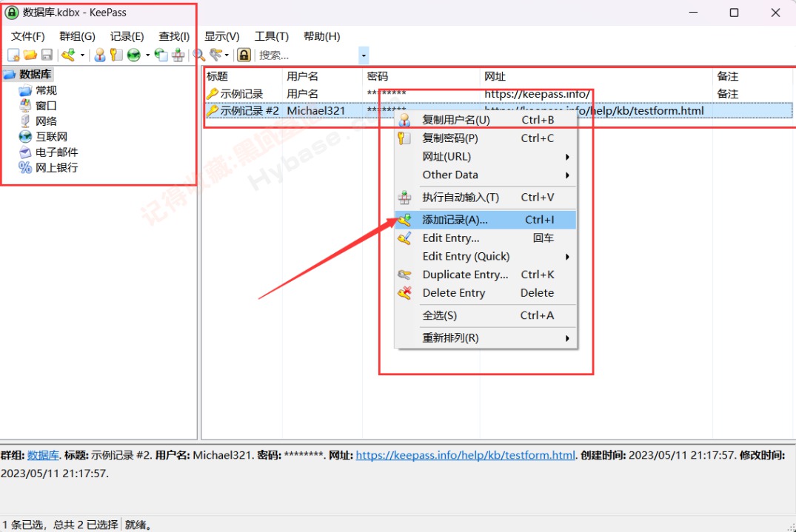Sort entries by the 备注 column header
Image resolution: width=796 pixels, height=532 pixels.
pyautogui.click(x=753, y=76)
